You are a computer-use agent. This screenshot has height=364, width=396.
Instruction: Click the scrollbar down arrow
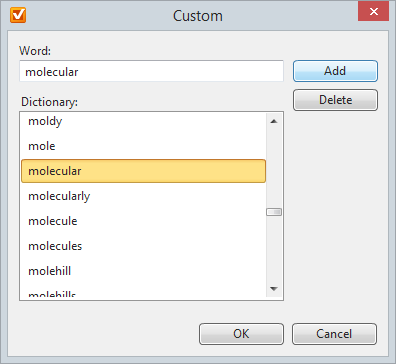coord(274,289)
